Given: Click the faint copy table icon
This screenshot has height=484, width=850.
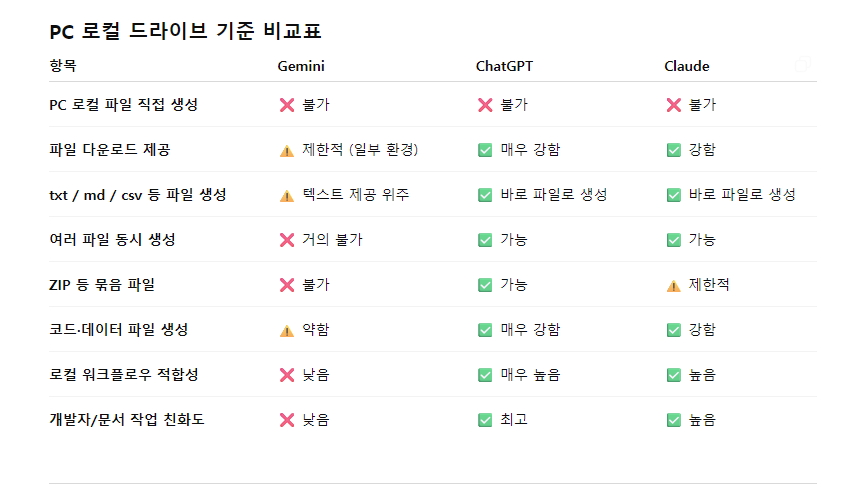Looking at the screenshot, I should pyautogui.click(x=802, y=66).
